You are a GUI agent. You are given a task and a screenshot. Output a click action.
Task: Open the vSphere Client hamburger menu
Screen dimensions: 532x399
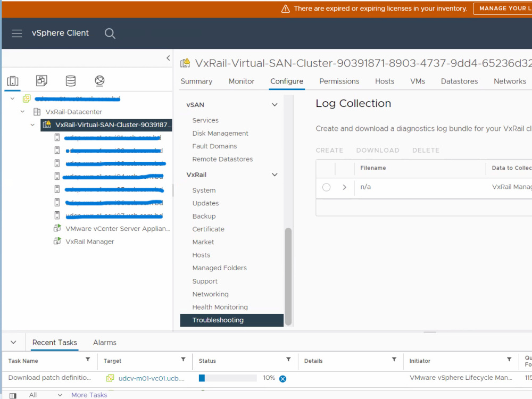coord(16,32)
